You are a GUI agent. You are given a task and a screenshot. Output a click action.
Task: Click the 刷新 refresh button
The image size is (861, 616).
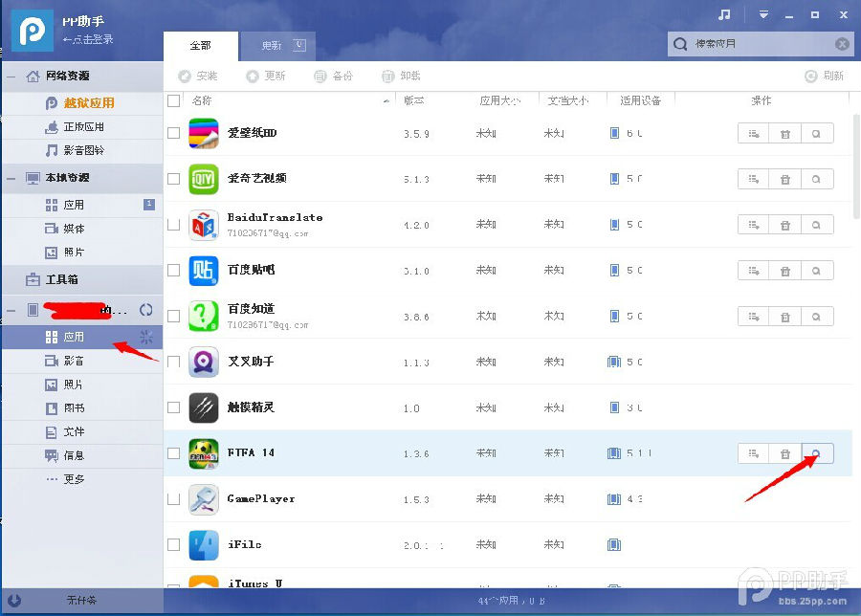pyautogui.click(x=825, y=76)
